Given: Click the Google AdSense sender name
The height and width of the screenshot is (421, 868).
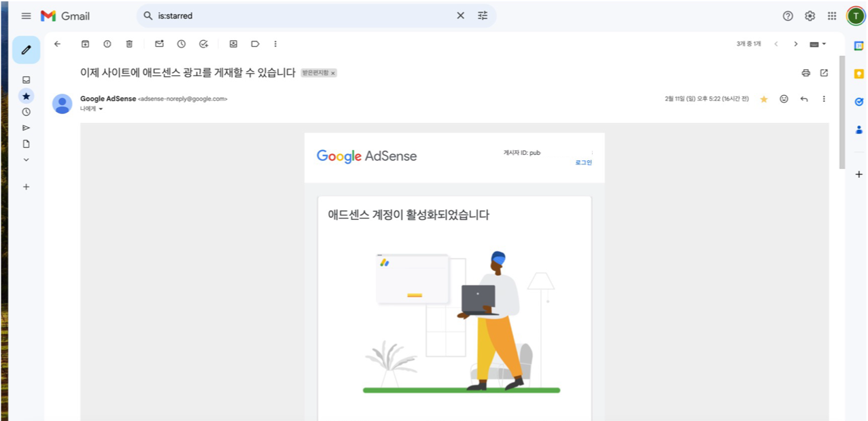Looking at the screenshot, I should pyautogui.click(x=108, y=98).
